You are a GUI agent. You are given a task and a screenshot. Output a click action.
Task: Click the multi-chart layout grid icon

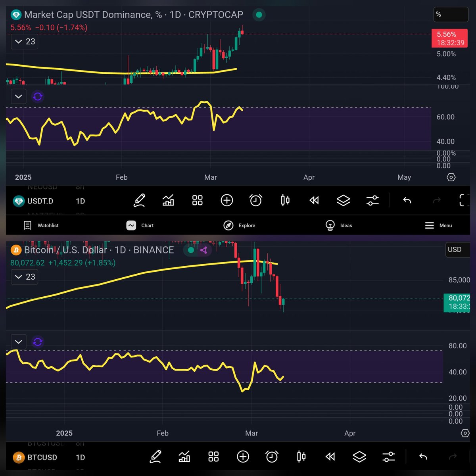pos(198,200)
